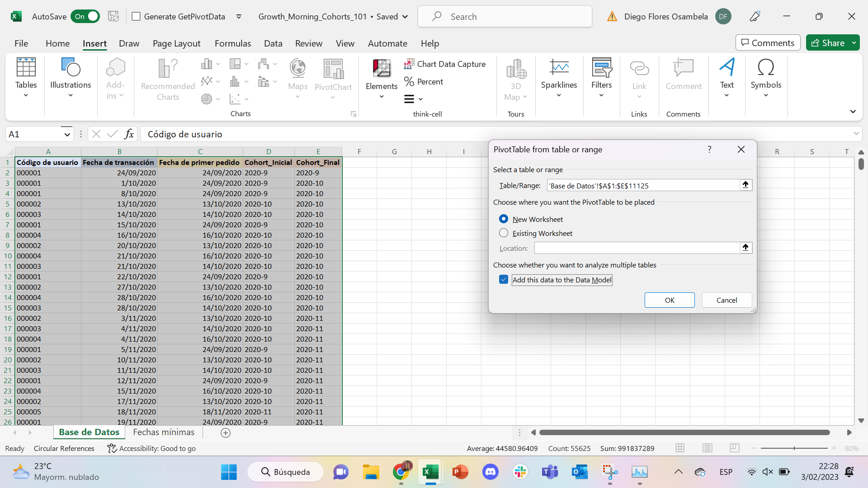
Task: Enable the Existing Worksheet option
Action: click(x=503, y=233)
